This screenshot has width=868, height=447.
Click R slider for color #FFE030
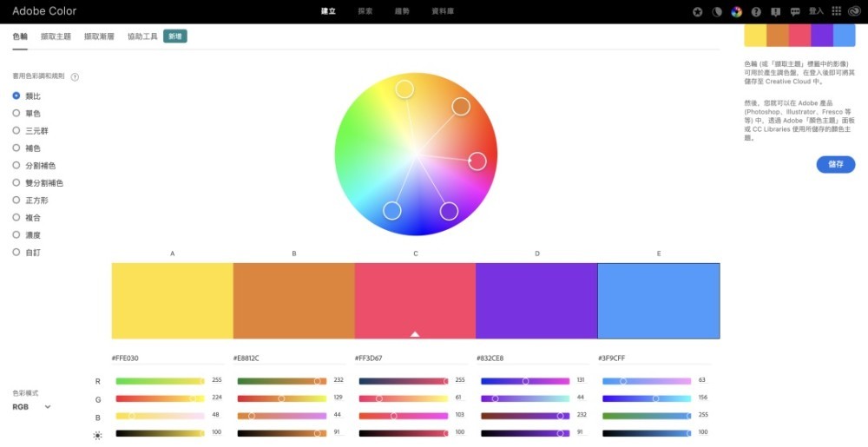160,381
